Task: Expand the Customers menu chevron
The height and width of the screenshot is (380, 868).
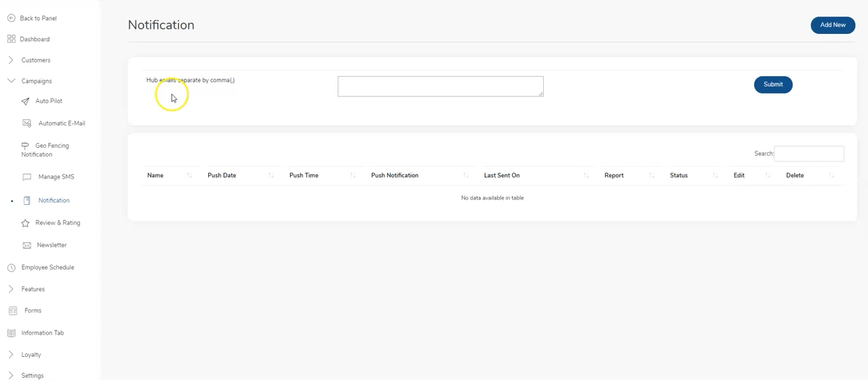Action: [11, 60]
